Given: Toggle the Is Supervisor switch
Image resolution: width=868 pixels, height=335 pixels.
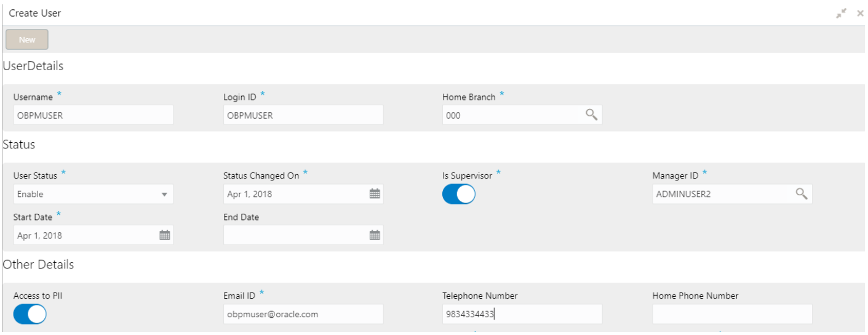Looking at the screenshot, I should (x=459, y=194).
